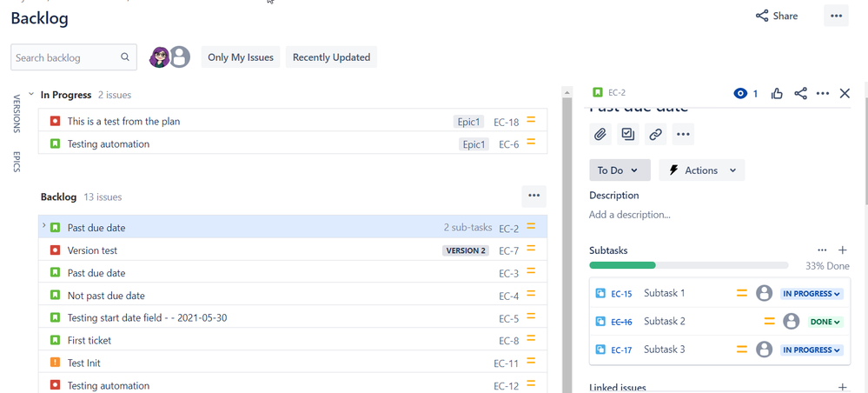
Task: Click the Subtask 3 assignee avatar
Action: [x=764, y=350]
